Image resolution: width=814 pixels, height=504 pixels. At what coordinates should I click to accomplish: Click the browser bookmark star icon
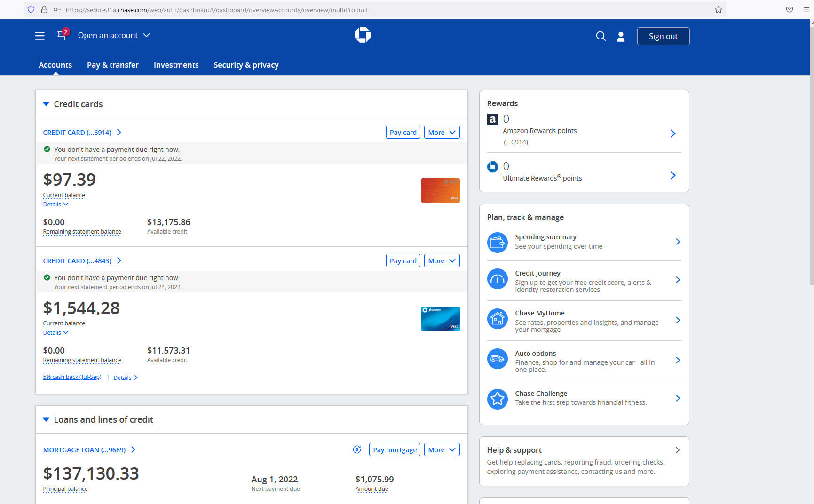point(719,9)
